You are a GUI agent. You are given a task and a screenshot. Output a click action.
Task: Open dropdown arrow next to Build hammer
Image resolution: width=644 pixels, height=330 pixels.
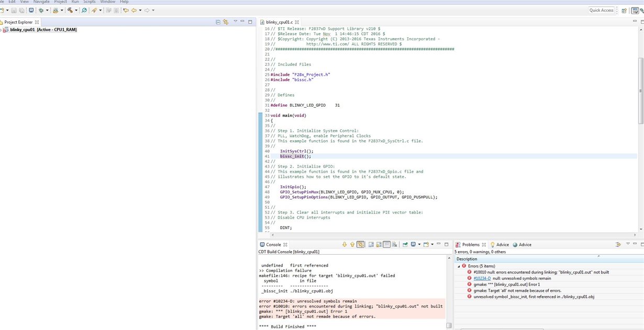(76, 10)
